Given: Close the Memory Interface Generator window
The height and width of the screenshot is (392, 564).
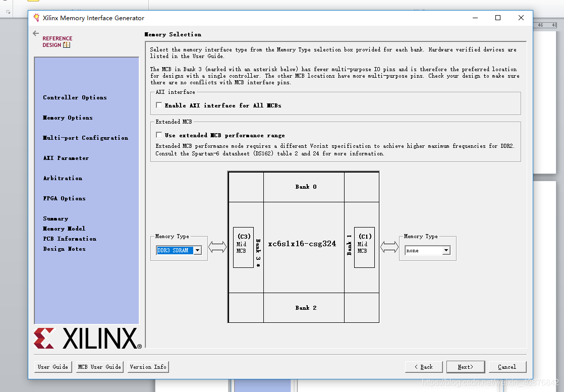Looking at the screenshot, I should (521, 18).
